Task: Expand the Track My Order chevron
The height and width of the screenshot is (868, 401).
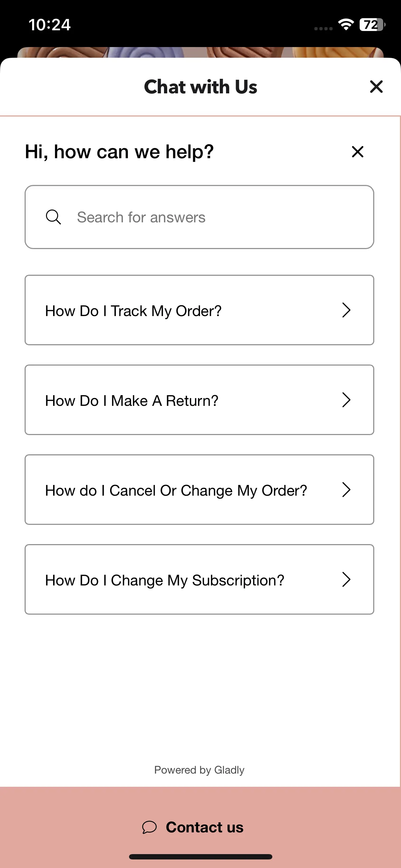Action: [346, 310]
